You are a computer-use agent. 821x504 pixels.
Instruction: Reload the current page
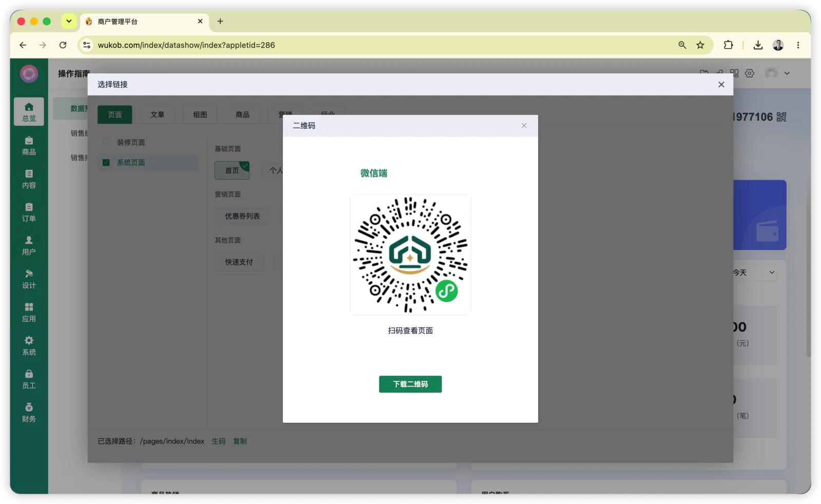tap(63, 45)
